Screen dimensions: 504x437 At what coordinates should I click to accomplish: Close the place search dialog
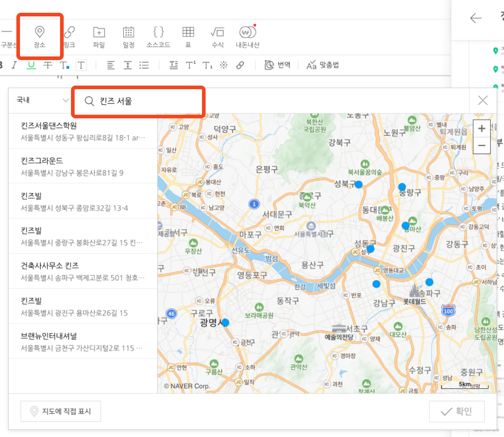483,100
